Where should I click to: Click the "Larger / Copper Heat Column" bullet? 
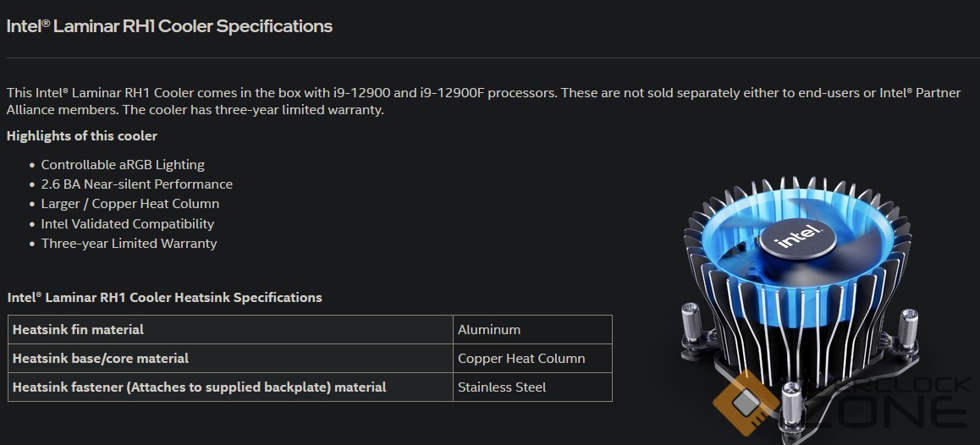pos(130,204)
